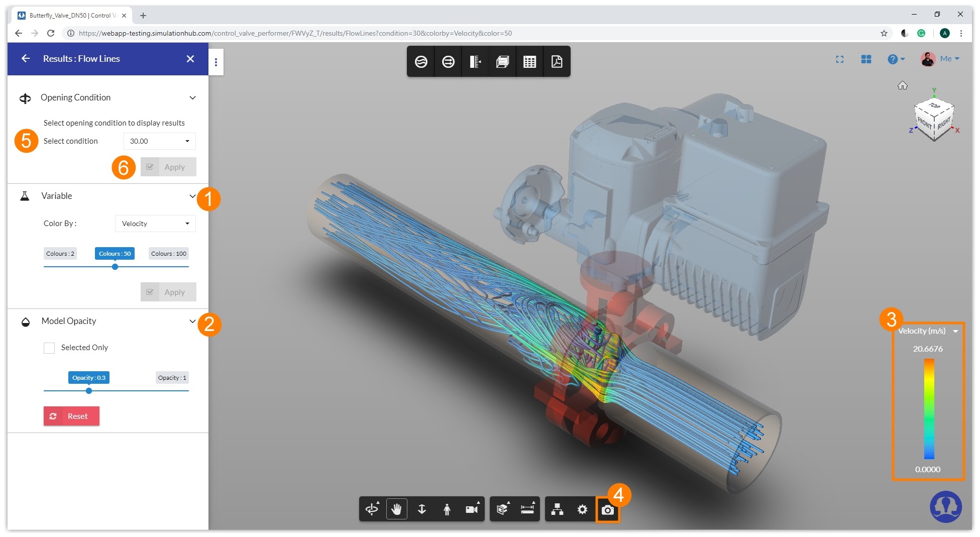The height and width of the screenshot is (537, 980).
Task: Enable the Selected Only checkbox
Action: pyautogui.click(x=49, y=347)
